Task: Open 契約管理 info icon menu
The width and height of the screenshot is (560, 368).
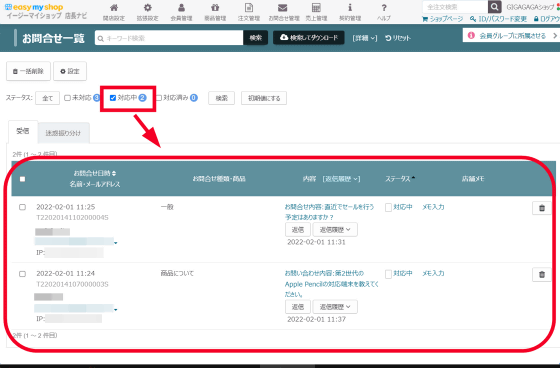Action: 350,12
